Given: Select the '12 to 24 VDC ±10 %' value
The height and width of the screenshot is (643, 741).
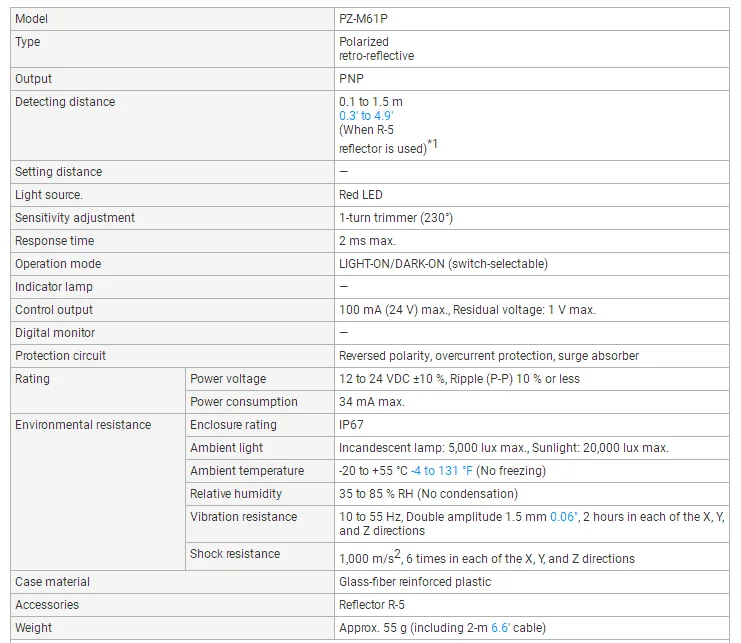Looking at the screenshot, I should pos(392,379).
